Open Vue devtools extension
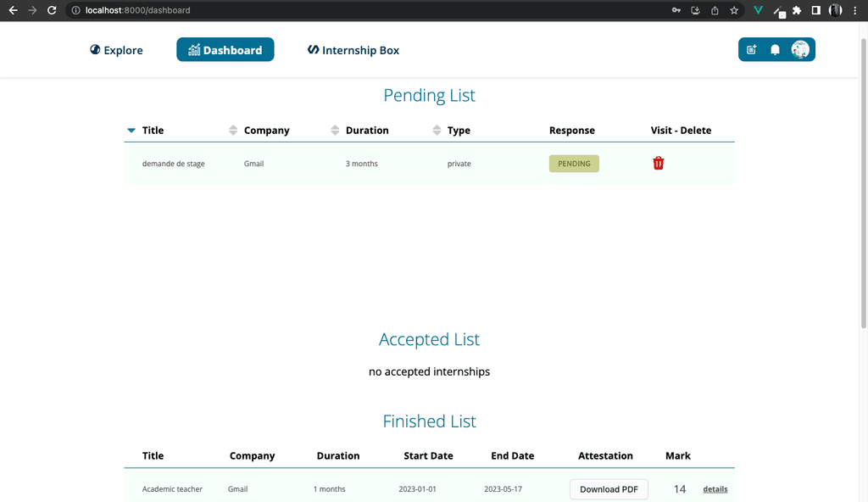The width and height of the screenshot is (868, 502). click(759, 10)
